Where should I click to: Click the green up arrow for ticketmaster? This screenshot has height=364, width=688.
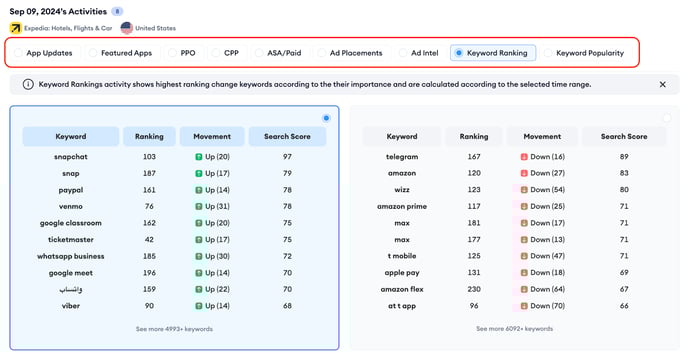pos(199,240)
